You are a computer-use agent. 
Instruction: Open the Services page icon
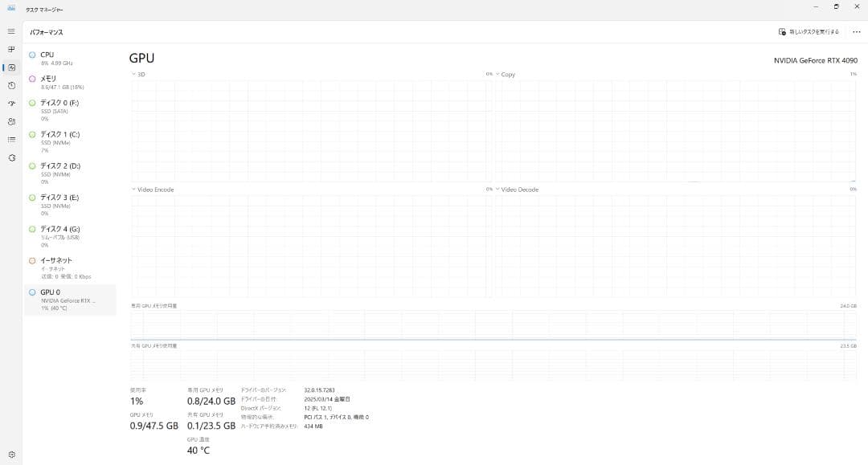click(11, 157)
